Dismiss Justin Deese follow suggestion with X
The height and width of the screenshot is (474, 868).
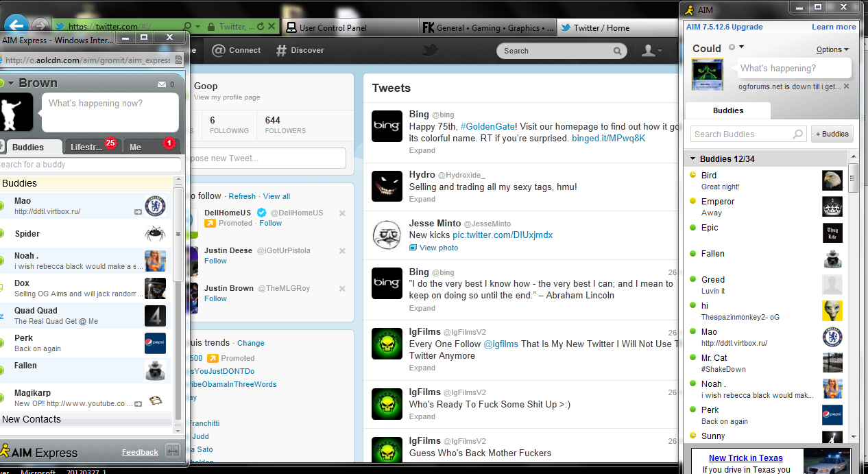[342, 251]
